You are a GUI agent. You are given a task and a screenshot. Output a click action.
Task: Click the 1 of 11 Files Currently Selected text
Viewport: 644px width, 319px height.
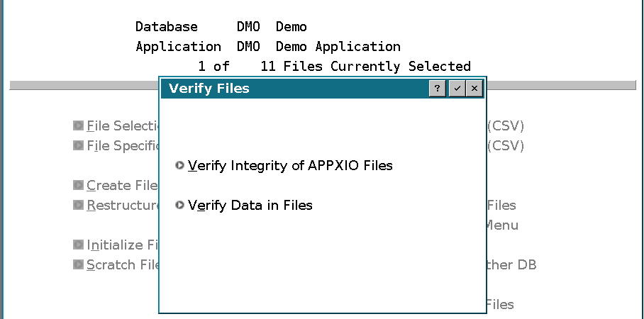[334, 67]
